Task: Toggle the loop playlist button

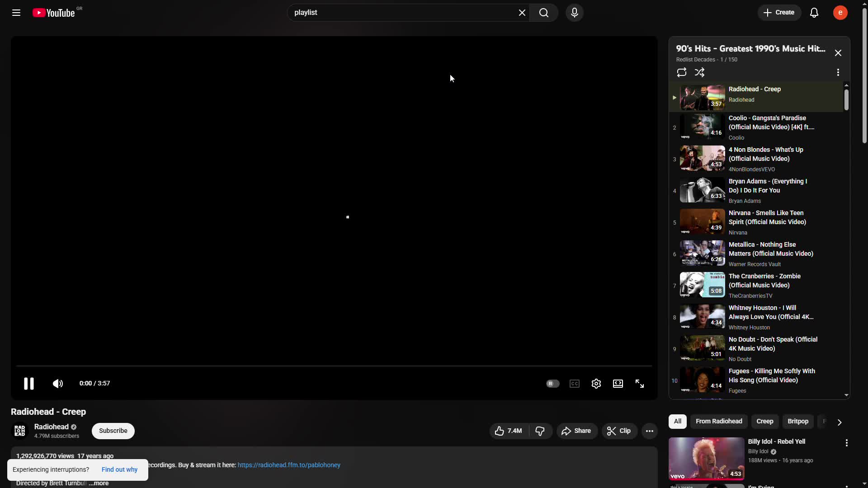Action: 681,72
